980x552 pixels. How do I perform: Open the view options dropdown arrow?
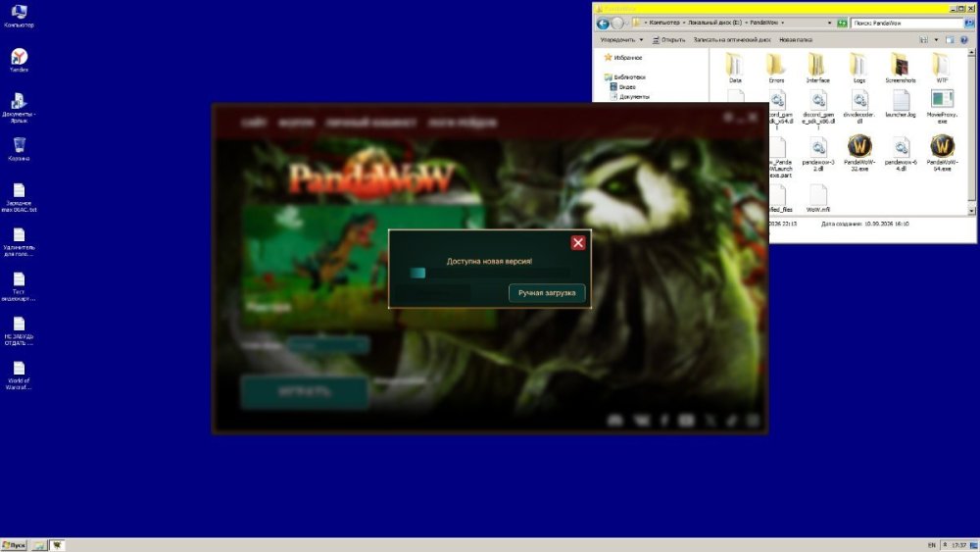936,40
